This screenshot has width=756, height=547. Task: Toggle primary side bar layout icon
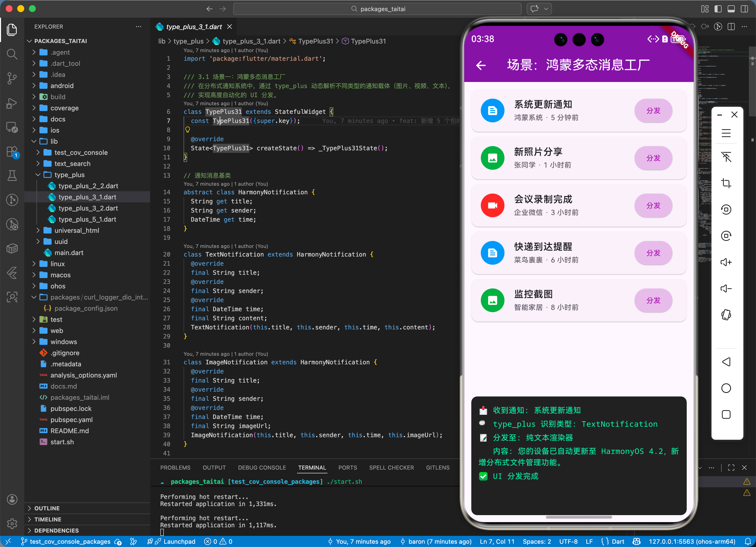(x=718, y=9)
